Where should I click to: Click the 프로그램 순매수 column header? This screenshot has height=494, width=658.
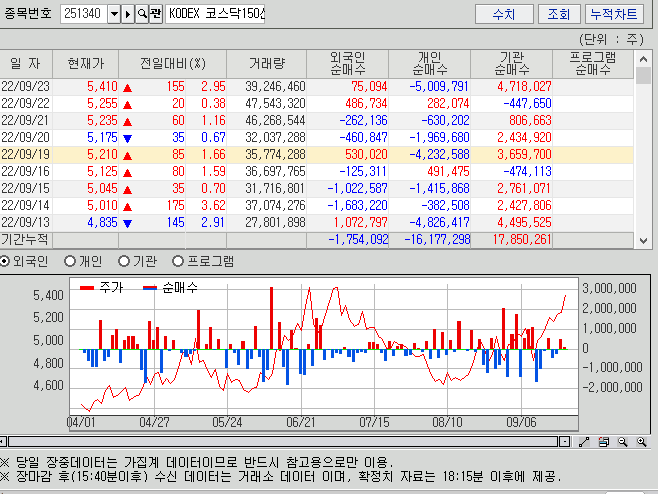coord(593,64)
